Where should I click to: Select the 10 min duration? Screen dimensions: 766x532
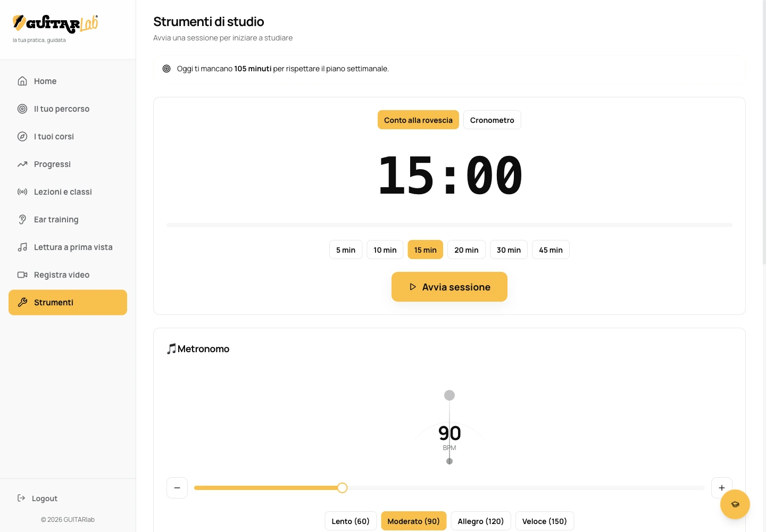point(385,250)
